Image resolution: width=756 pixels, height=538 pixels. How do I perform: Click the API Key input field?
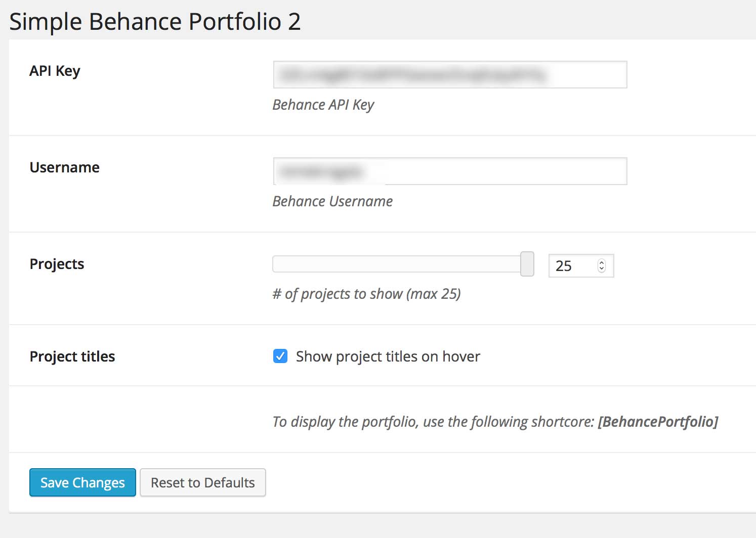[x=450, y=74]
